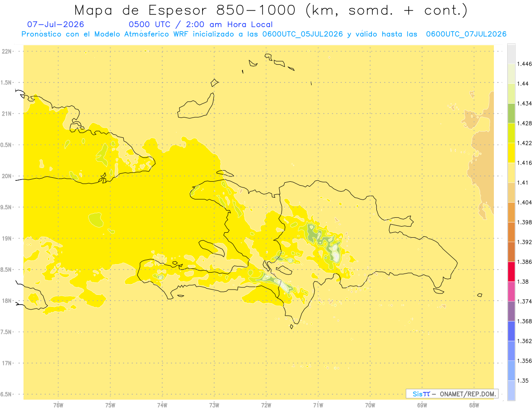
Task: Click the legend value '1.35'
Action: [523, 380]
